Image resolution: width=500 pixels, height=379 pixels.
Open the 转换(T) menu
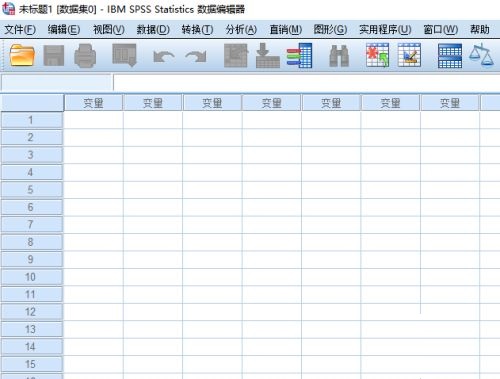click(197, 30)
